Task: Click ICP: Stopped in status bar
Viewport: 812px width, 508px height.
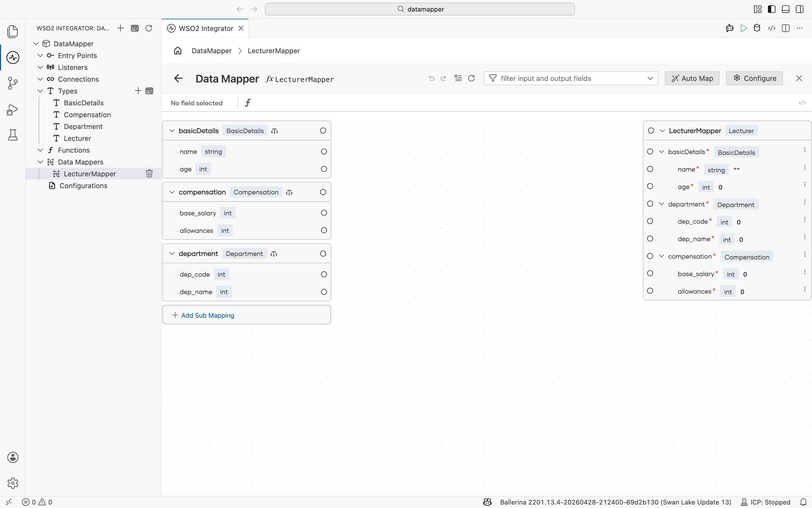Action: [x=765, y=502]
